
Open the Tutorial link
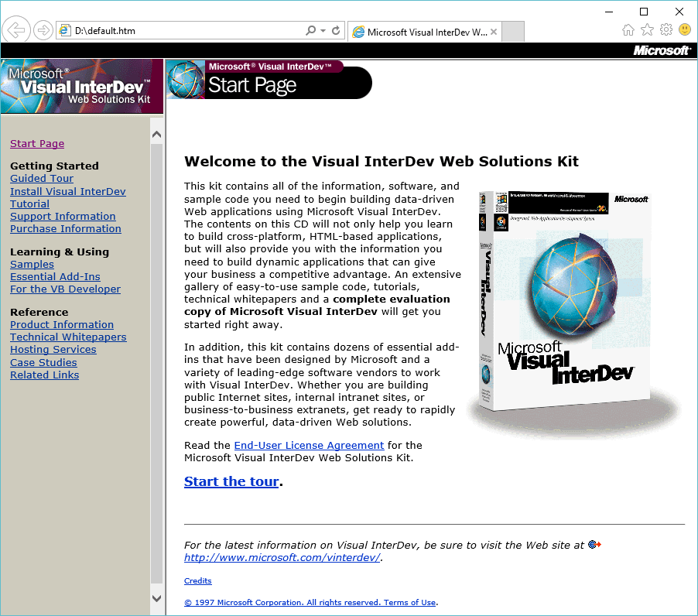(30, 204)
